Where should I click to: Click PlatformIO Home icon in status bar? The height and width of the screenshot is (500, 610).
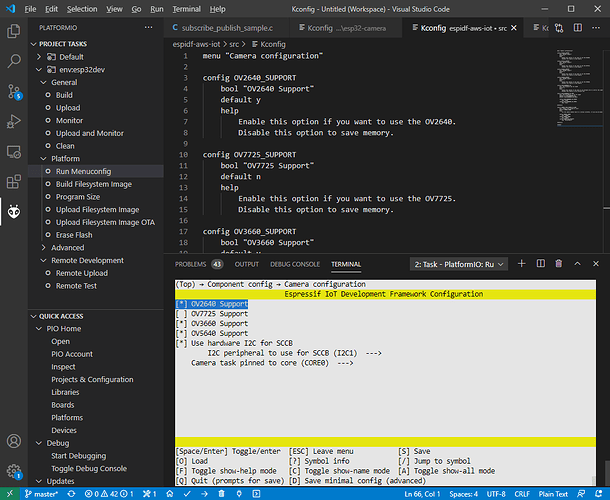(170, 494)
